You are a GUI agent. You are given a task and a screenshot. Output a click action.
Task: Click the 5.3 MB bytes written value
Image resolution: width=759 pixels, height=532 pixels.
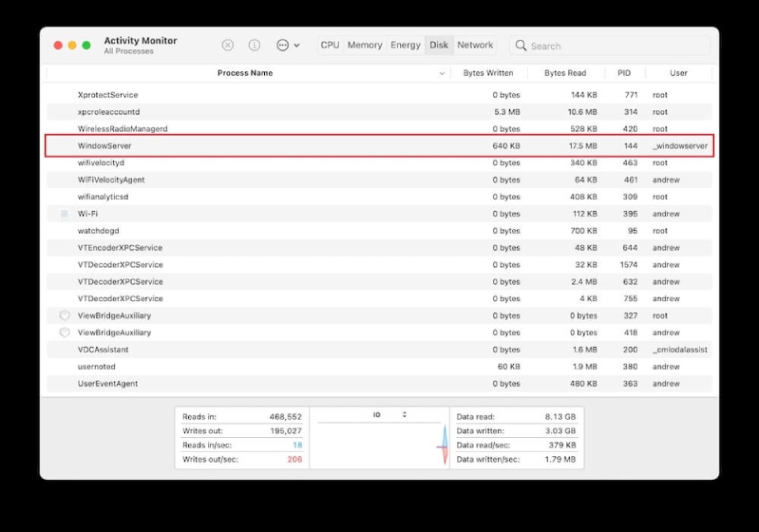(x=507, y=112)
